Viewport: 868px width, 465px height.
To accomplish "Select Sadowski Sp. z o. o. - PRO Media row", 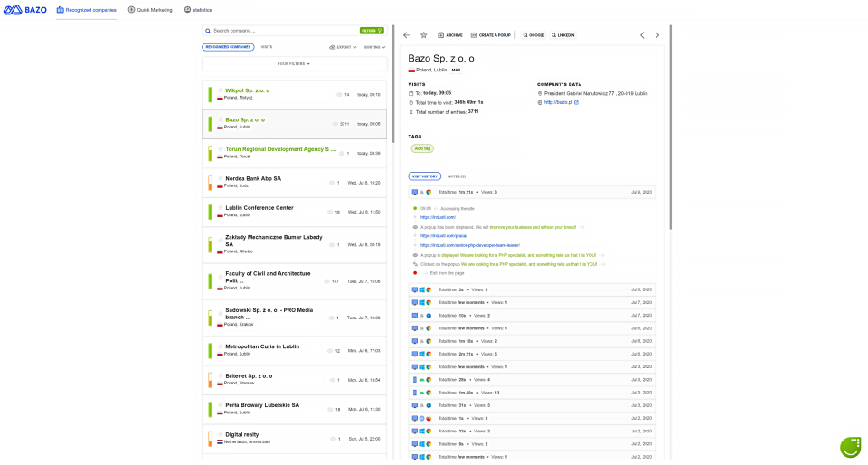I will 294,318.
